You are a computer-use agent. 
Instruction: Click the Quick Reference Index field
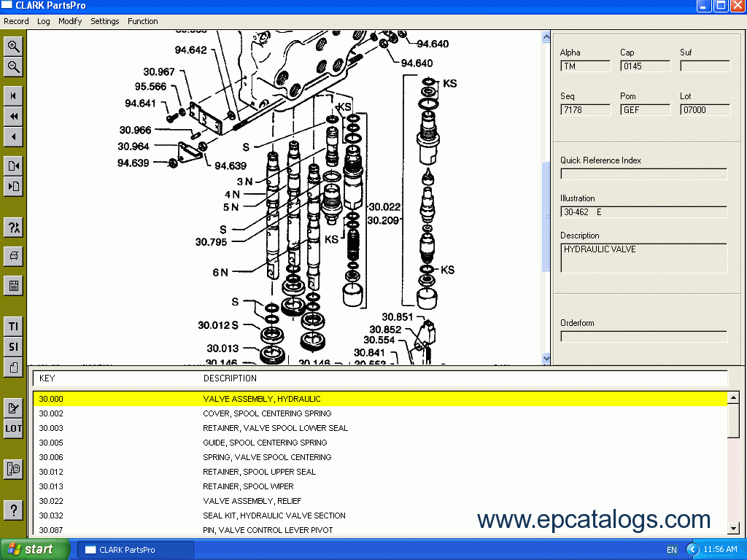point(643,174)
